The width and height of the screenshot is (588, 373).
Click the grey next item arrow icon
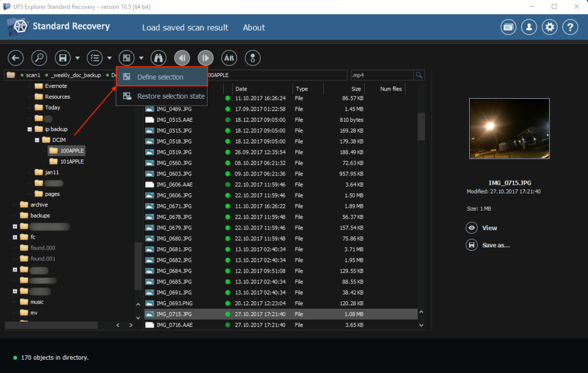(x=205, y=58)
